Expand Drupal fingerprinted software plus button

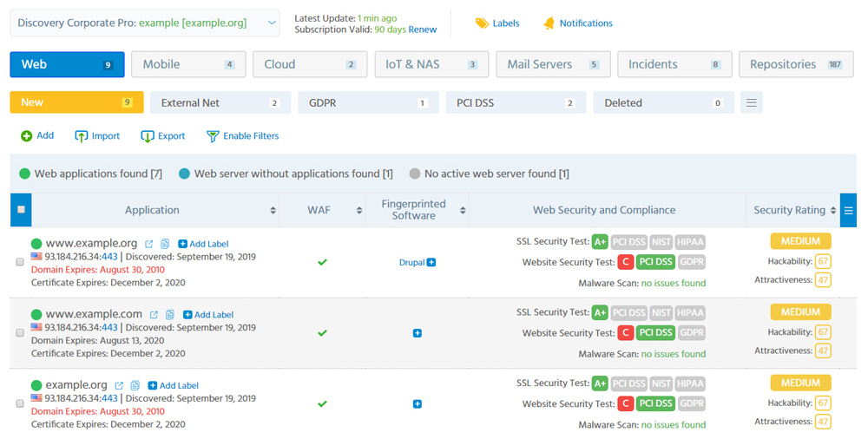pos(431,262)
